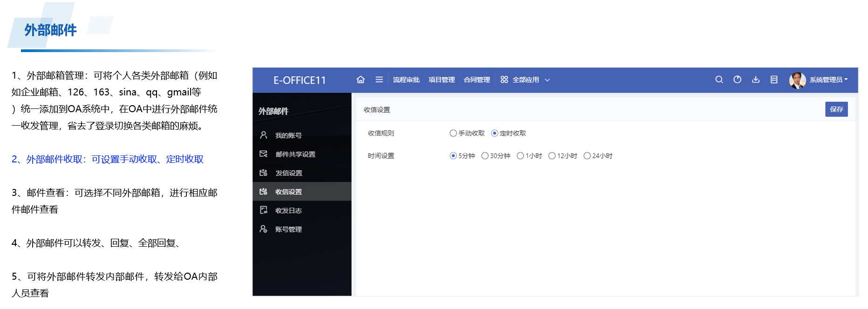Screen dimensions: 868x309
Task: Click the 收发日志 icon
Action: click(263, 210)
